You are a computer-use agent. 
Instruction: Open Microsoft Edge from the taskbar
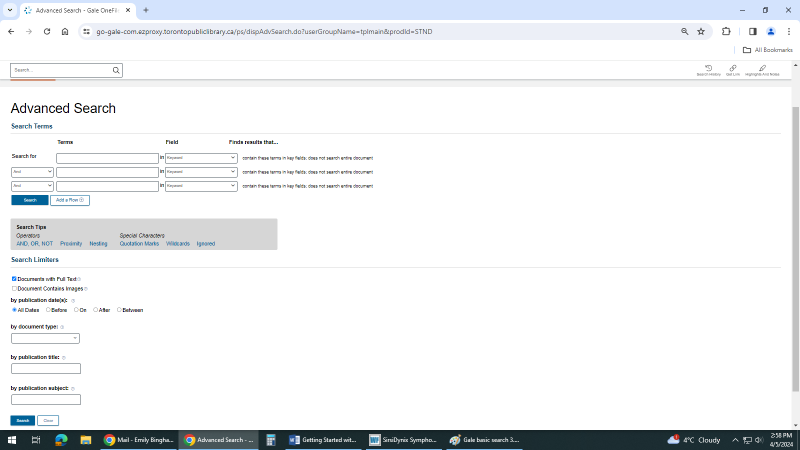61,440
